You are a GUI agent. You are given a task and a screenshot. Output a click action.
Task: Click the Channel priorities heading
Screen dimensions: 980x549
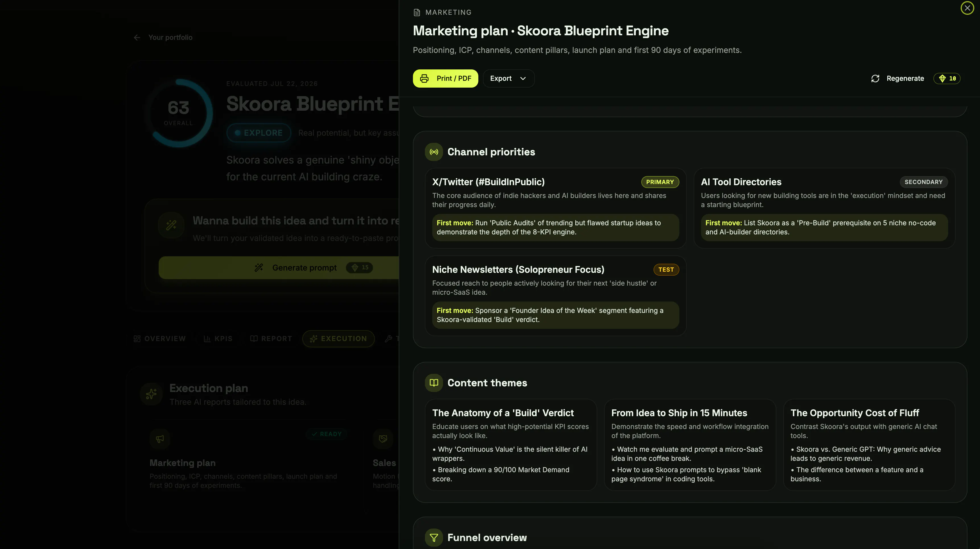tap(491, 152)
